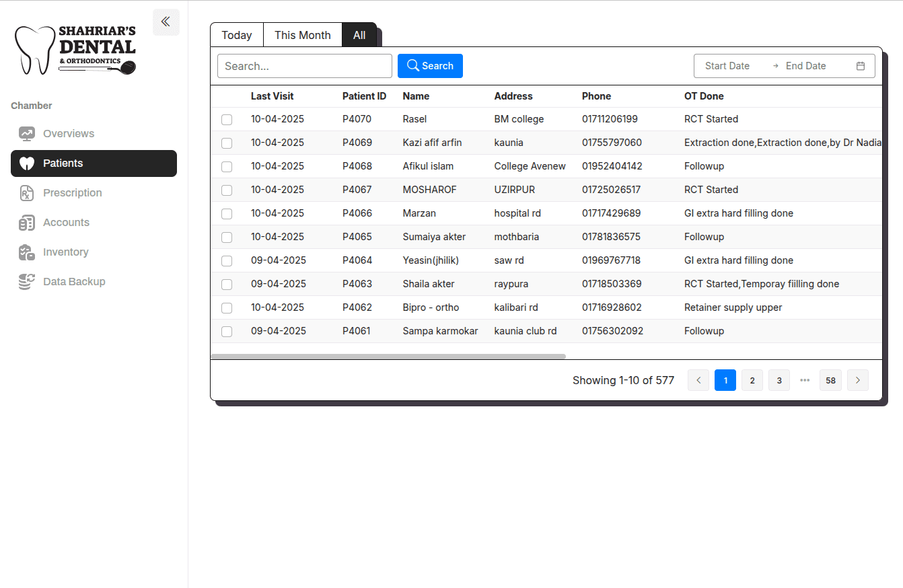This screenshot has width=903, height=588.
Task: Select the This Month tab
Action: coord(302,35)
